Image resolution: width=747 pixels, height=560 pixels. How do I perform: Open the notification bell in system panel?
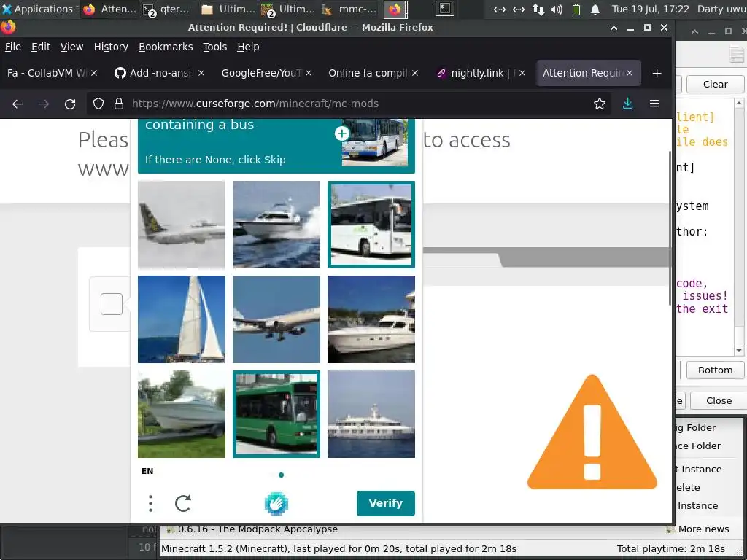595,9
